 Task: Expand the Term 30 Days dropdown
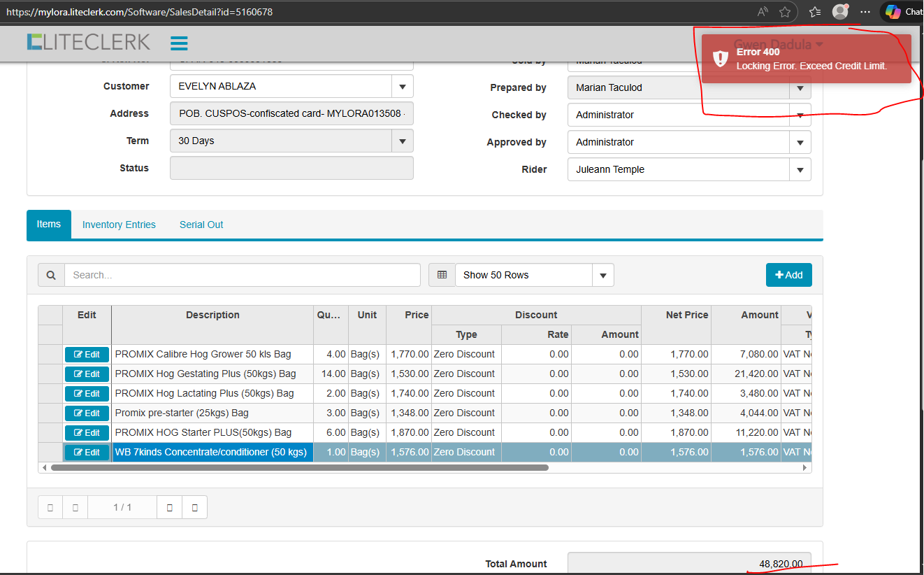tap(402, 141)
